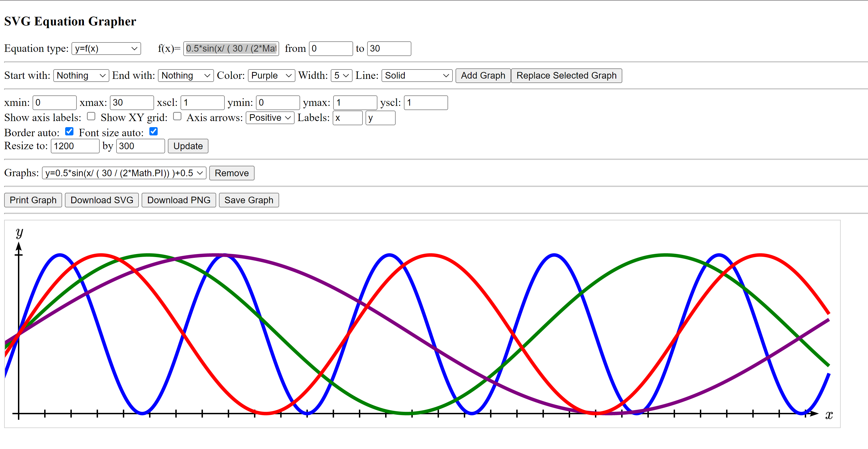Uncheck the Font size auto checkbox
Screen dimensions: 868x449
(153, 132)
